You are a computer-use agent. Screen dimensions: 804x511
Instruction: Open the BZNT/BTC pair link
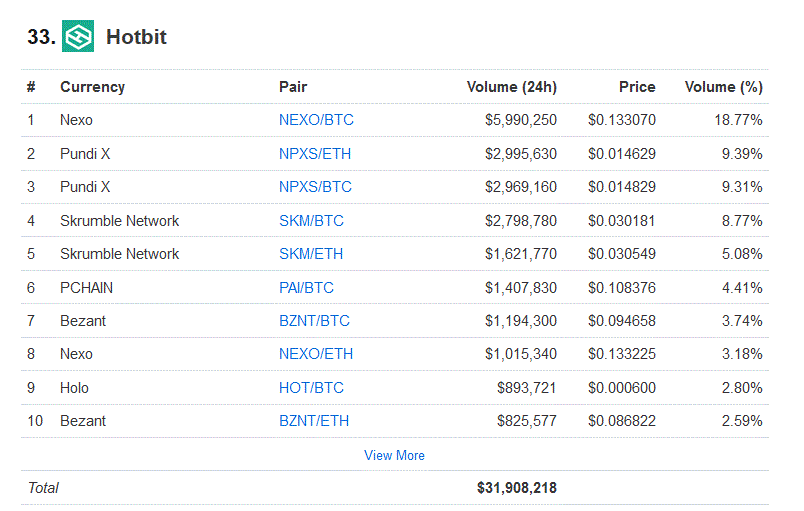(314, 321)
